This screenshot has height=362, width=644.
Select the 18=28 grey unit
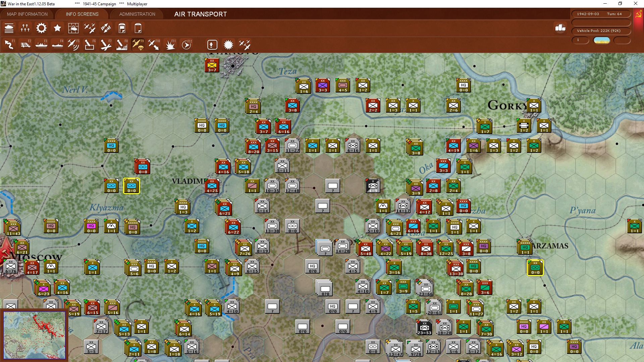click(x=444, y=327)
